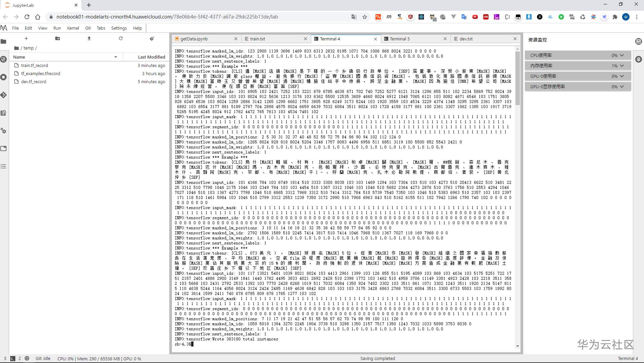Open the Git menu
Image resolution: width=644 pixels, height=363 pixels.
pyautogui.click(x=88, y=28)
